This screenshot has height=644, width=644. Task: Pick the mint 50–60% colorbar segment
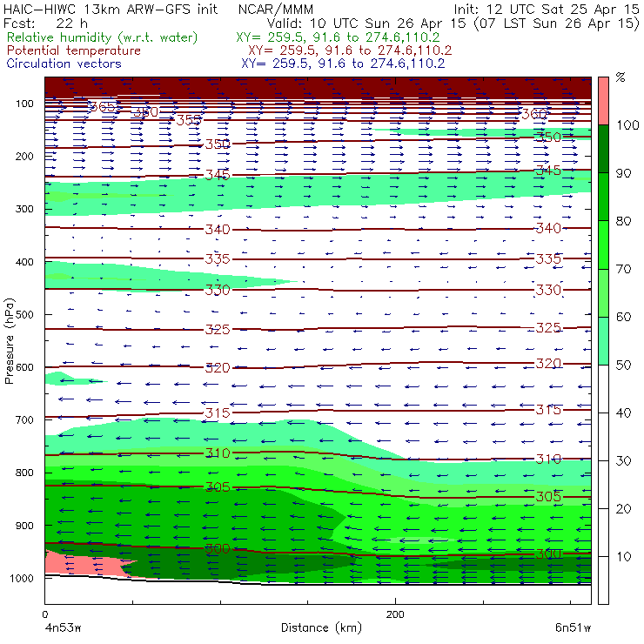(603, 341)
